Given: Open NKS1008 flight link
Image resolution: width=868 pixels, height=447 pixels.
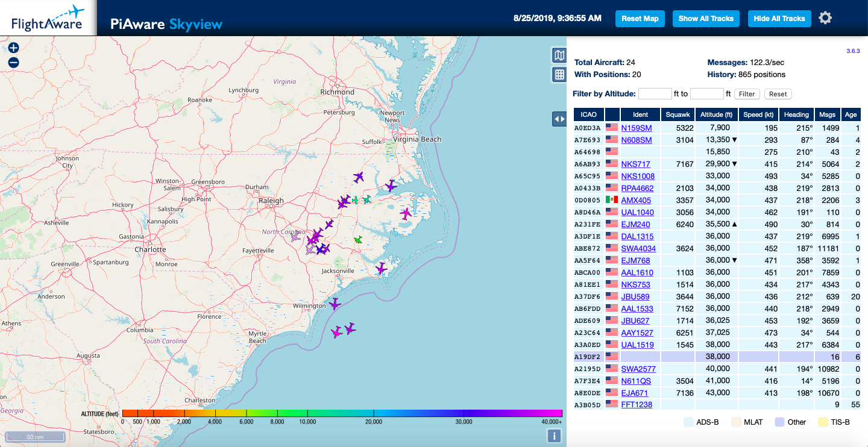Looking at the screenshot, I should (x=638, y=176).
